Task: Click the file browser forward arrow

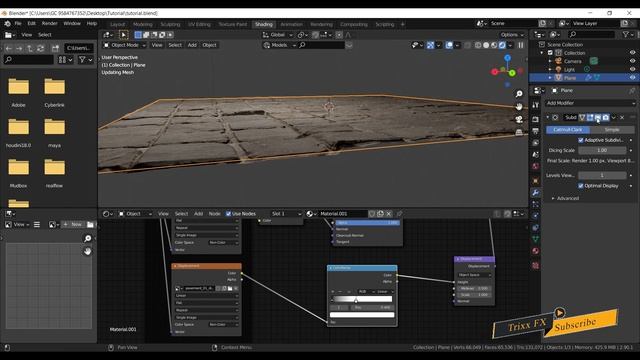Action: [x=19, y=48]
